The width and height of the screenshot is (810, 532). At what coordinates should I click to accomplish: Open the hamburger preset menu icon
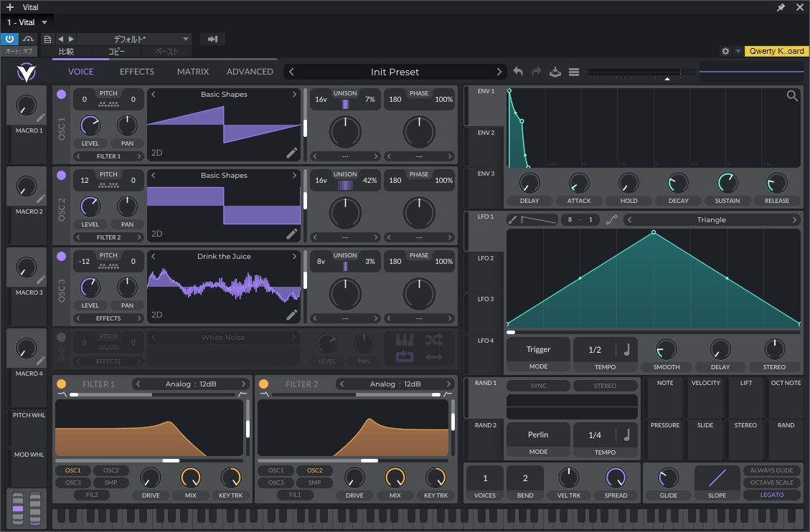(574, 72)
